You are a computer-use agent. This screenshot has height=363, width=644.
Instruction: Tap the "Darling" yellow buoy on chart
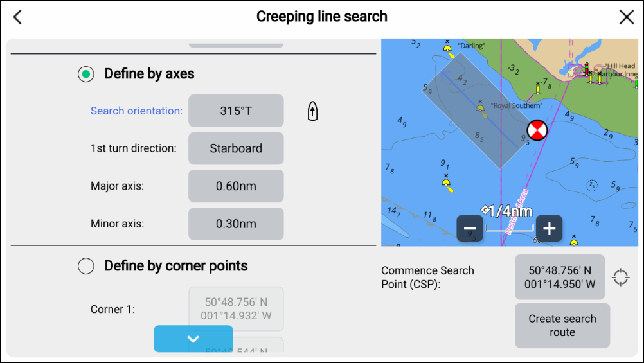(x=448, y=49)
